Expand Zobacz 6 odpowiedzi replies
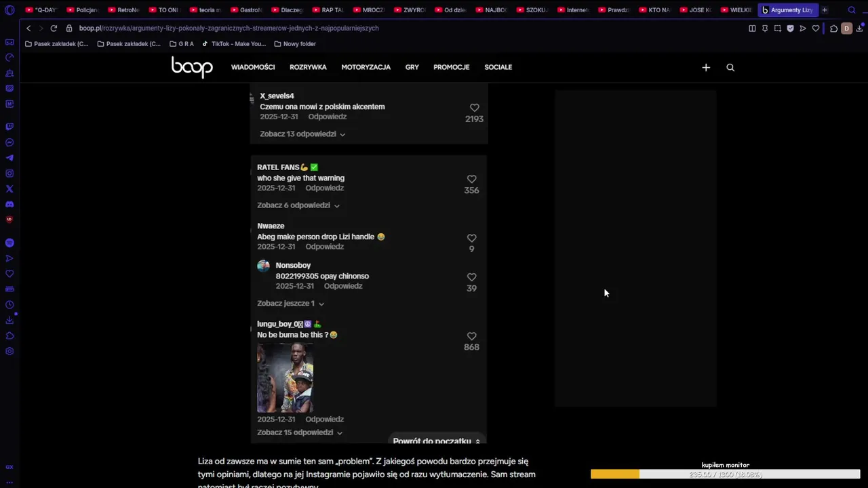 pos(298,205)
